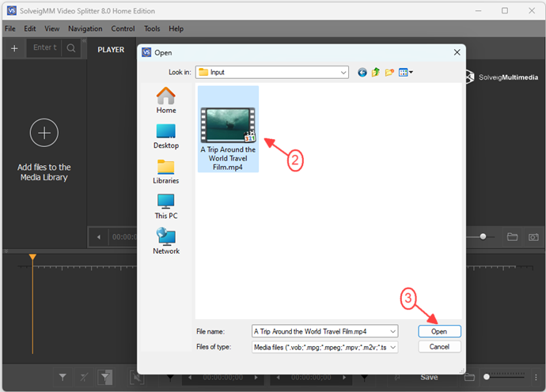This screenshot has width=546, height=392.
Task: Open the Control menu
Action: 123,28
